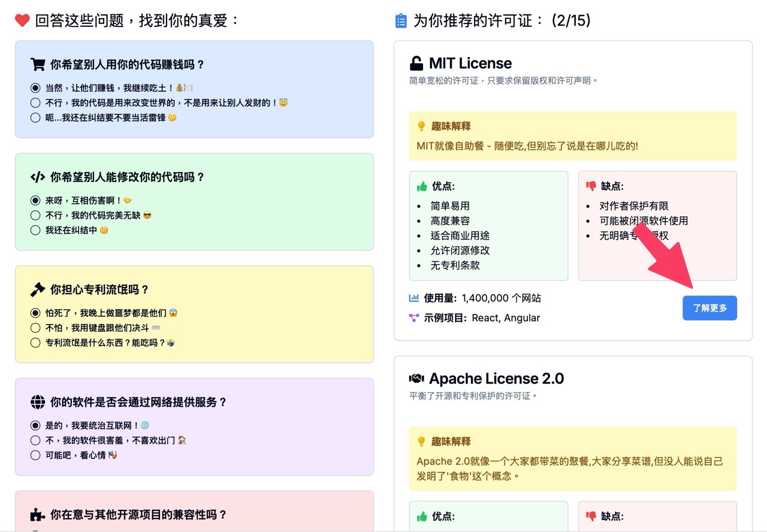Click the thumbs-up icon in MIT 优点
The width and height of the screenshot is (767, 532).
[422, 186]
